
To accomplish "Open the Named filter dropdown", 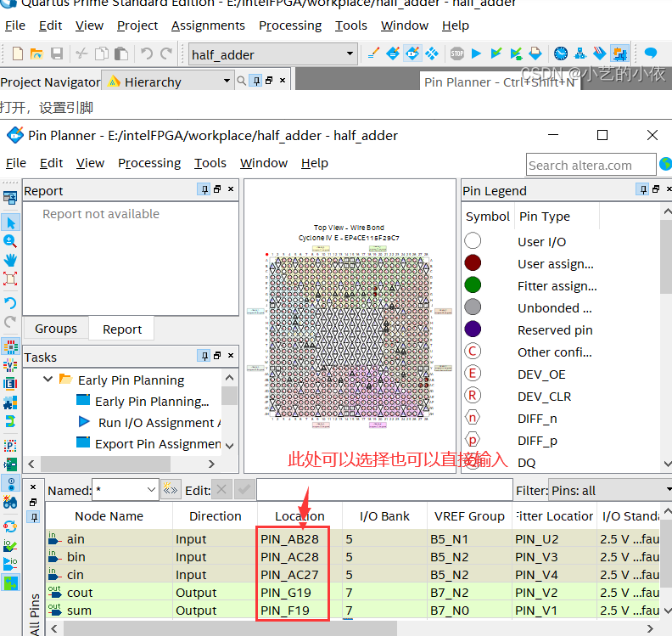I will click(151, 490).
